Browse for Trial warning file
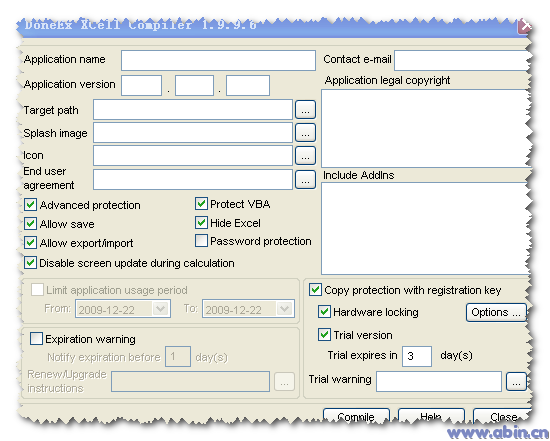The width and height of the screenshot is (550, 441). [516, 382]
